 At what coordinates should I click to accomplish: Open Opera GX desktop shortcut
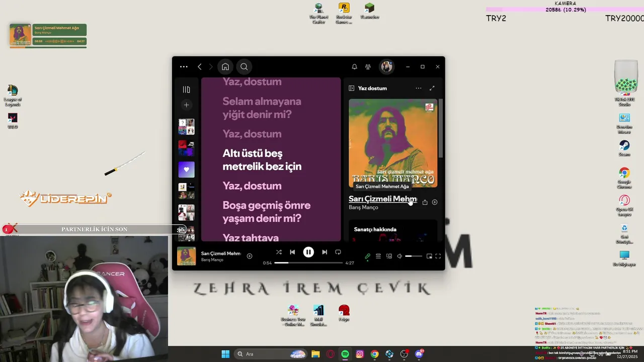624,205
